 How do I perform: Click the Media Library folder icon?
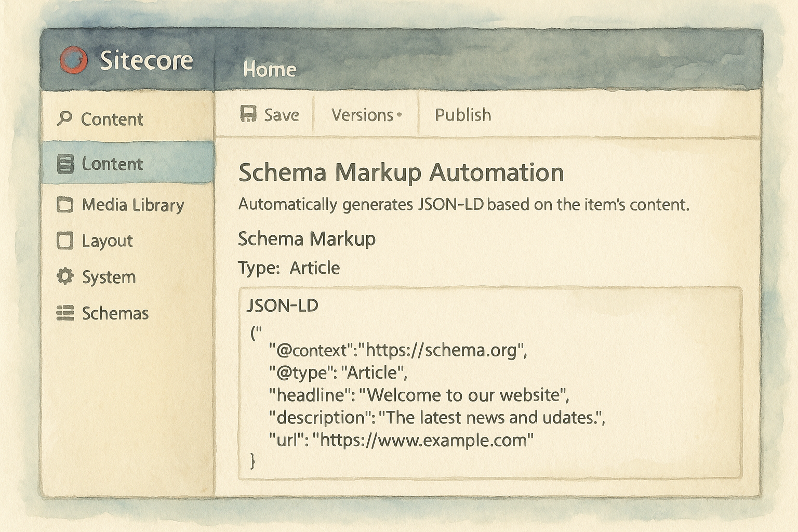(65, 205)
